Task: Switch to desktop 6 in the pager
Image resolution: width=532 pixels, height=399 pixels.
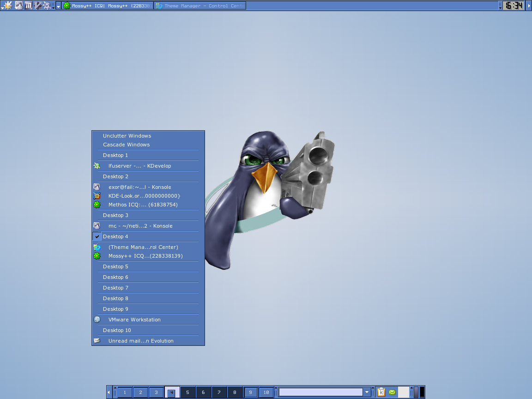Action: click(203, 392)
